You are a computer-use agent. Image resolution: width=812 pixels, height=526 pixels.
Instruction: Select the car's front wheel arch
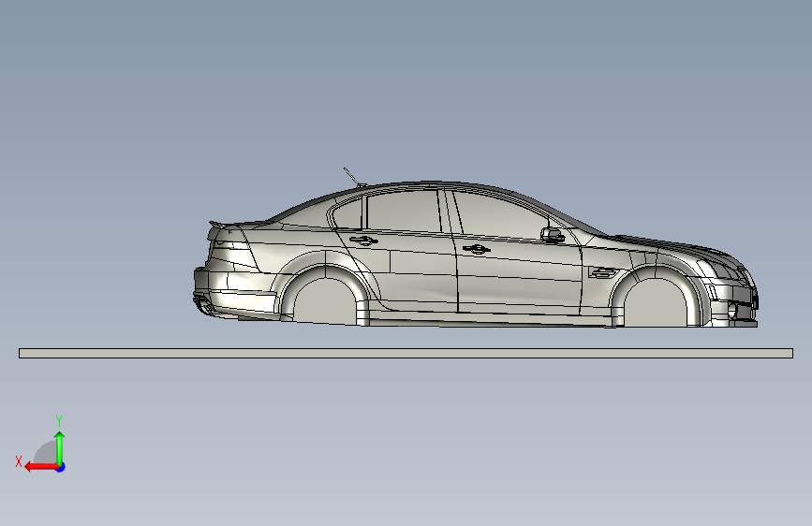(657, 296)
